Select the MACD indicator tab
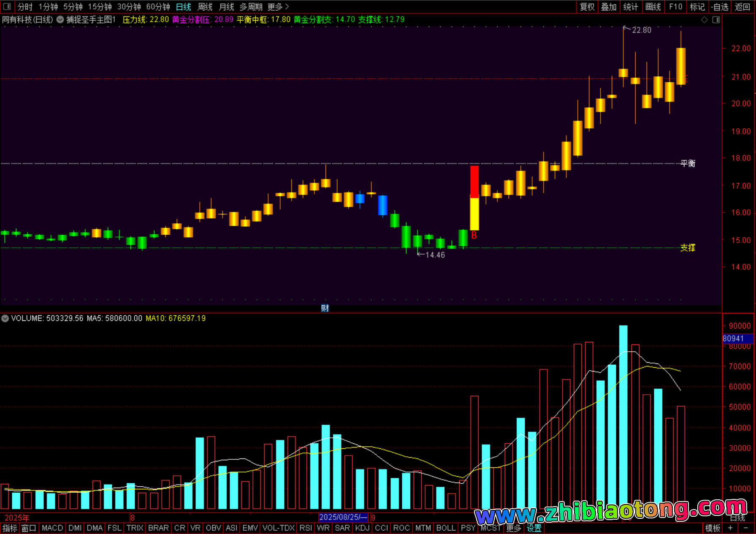 [52, 528]
